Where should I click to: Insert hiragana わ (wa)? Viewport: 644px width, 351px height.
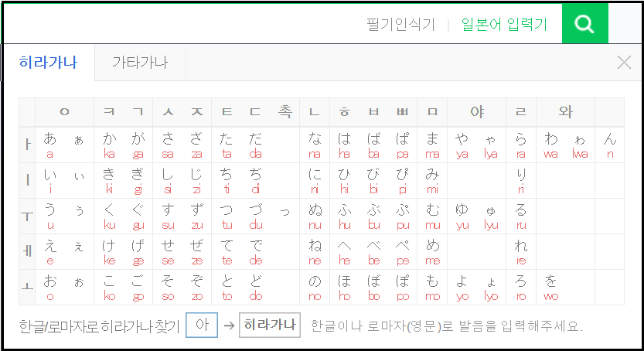coord(550,145)
